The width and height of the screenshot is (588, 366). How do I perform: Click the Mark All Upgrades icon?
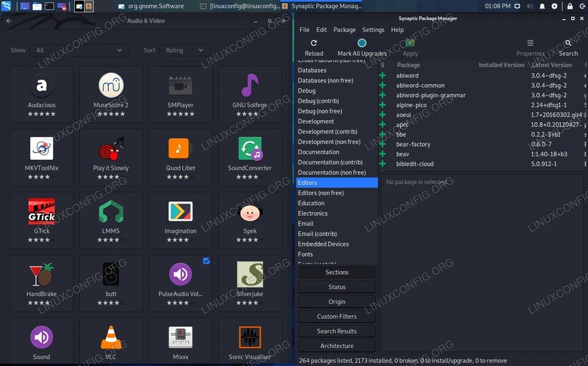click(x=361, y=44)
